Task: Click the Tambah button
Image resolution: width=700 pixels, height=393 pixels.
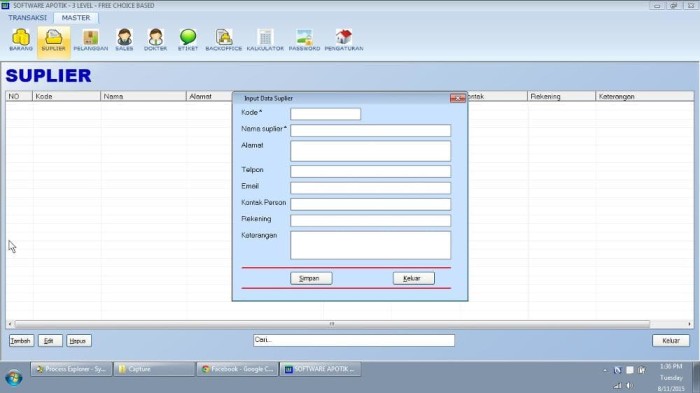Action: (x=21, y=341)
